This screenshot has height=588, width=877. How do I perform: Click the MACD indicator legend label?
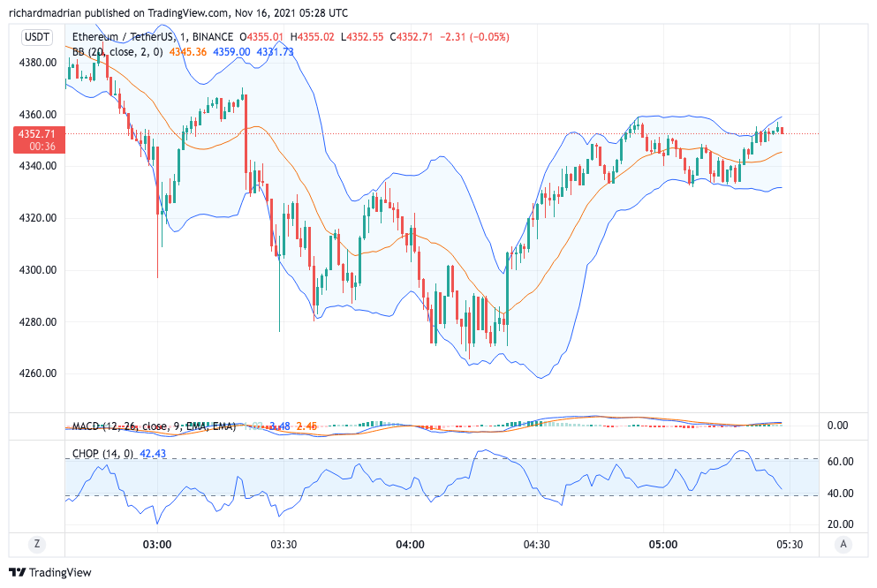(x=154, y=426)
